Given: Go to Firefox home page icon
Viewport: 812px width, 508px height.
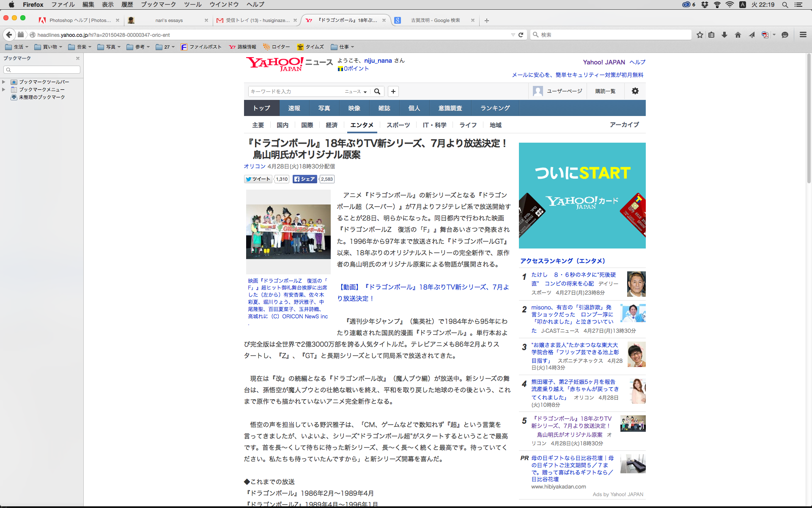Looking at the screenshot, I should pyautogui.click(x=738, y=35).
